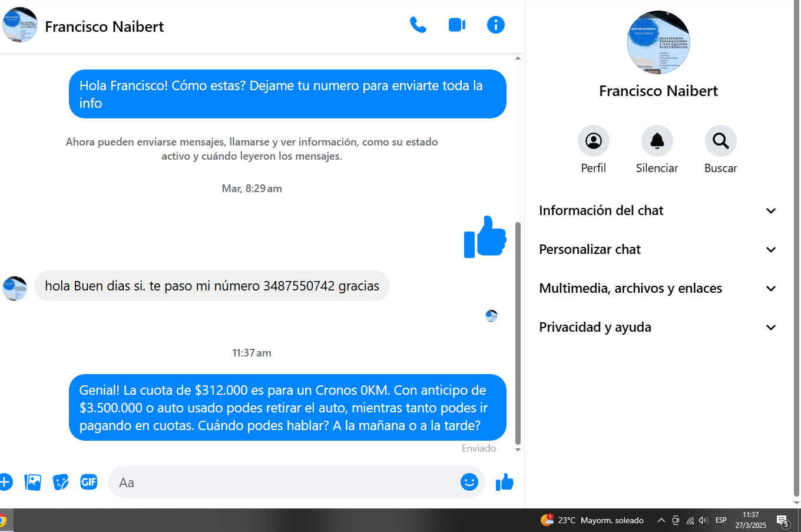801x532 pixels.
Task: Open Francisco's Perfil from the side panel
Action: tap(594, 150)
